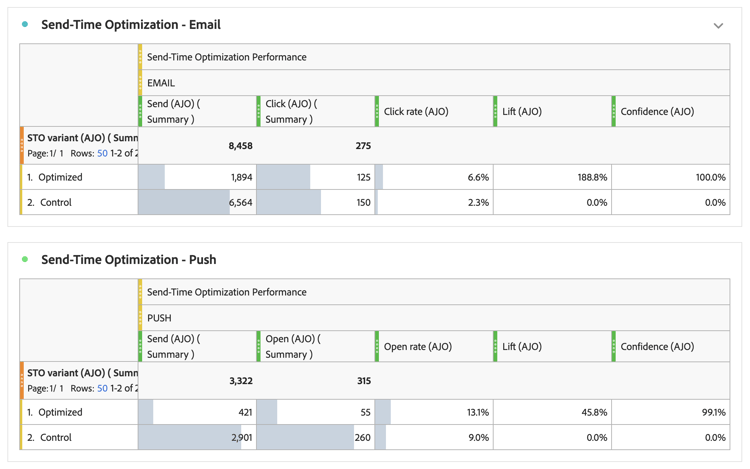The width and height of the screenshot is (750, 469).
Task: Grab the green handle on Open rate (AJO) column
Action: tap(377, 346)
